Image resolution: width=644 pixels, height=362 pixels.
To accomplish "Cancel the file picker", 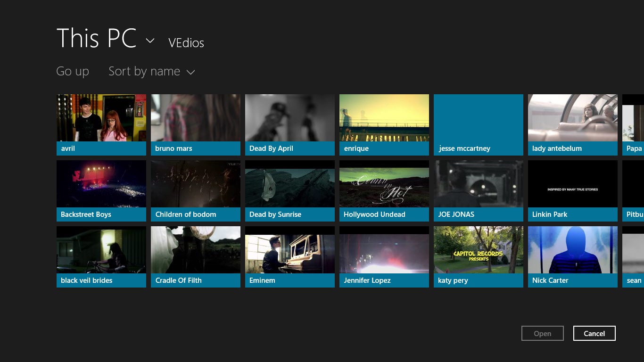I will 594,333.
